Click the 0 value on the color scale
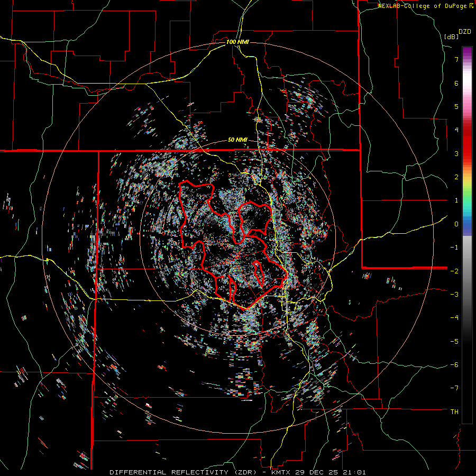Image resolution: width=476 pixels, height=476 pixels. click(456, 224)
